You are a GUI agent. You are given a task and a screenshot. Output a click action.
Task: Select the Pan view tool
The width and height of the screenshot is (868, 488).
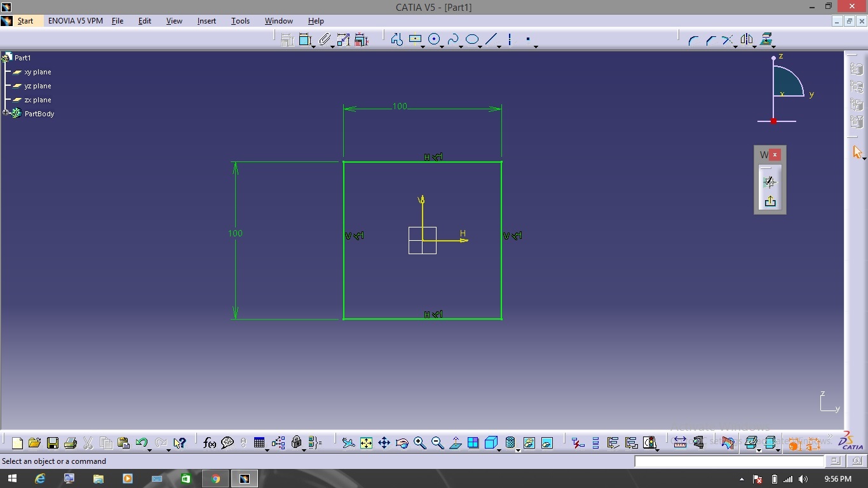tap(384, 443)
